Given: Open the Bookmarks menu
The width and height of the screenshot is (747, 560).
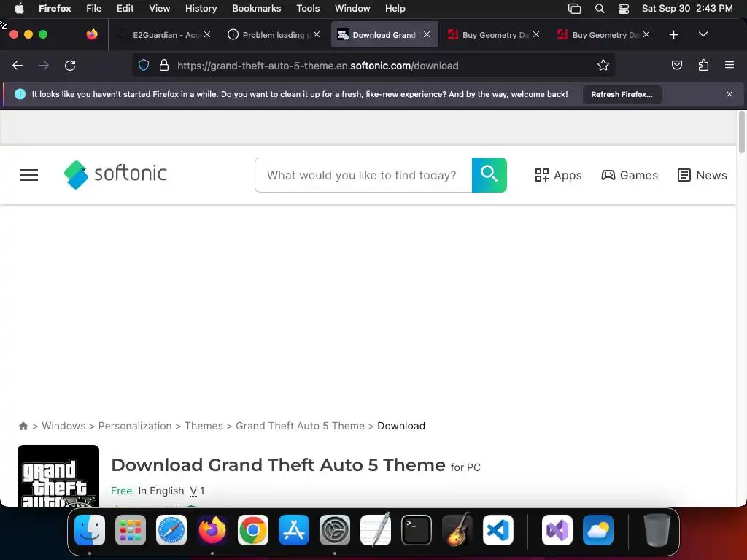Looking at the screenshot, I should click(256, 9).
